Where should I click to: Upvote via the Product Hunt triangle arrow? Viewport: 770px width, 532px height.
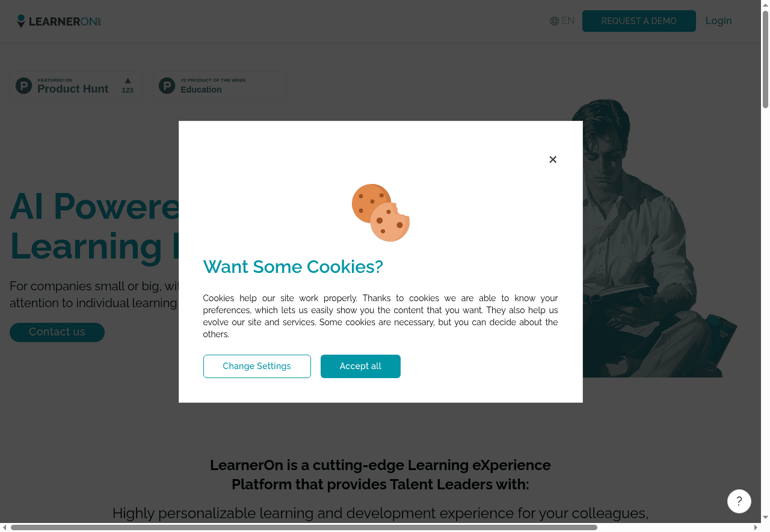128,81
